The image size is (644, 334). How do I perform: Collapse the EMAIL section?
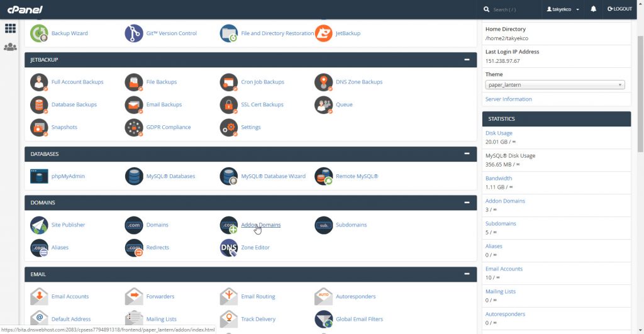[467, 274]
